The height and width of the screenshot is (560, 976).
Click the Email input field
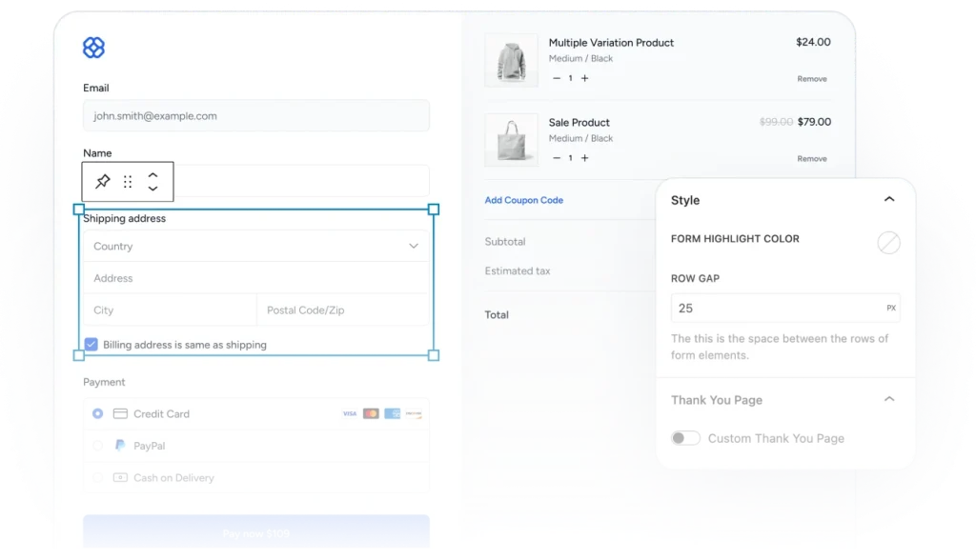click(255, 116)
